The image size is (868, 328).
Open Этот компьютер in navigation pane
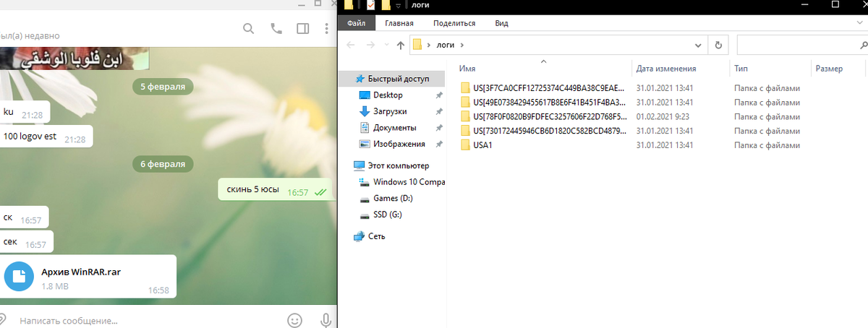(x=398, y=165)
